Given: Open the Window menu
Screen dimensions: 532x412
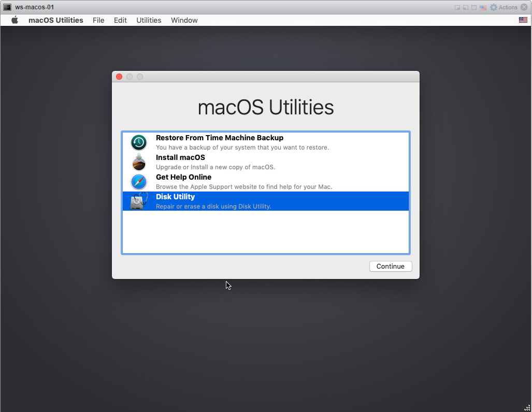Looking at the screenshot, I should [184, 20].
